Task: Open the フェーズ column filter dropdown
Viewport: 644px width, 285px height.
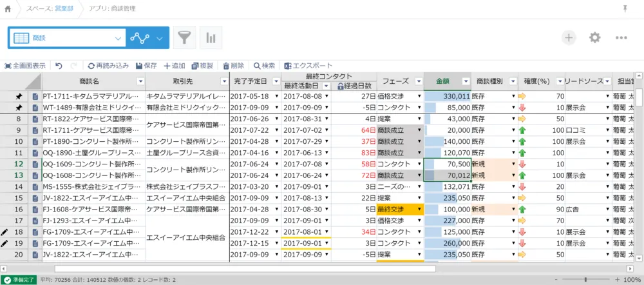Action: click(417, 81)
